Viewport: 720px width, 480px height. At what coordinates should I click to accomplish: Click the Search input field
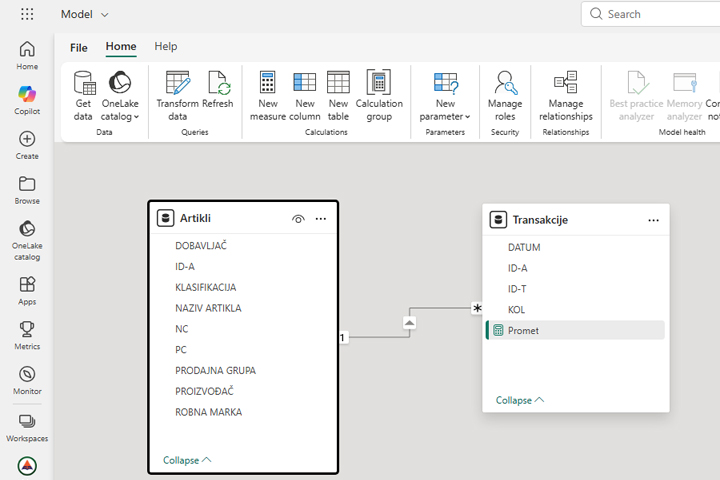(x=655, y=14)
